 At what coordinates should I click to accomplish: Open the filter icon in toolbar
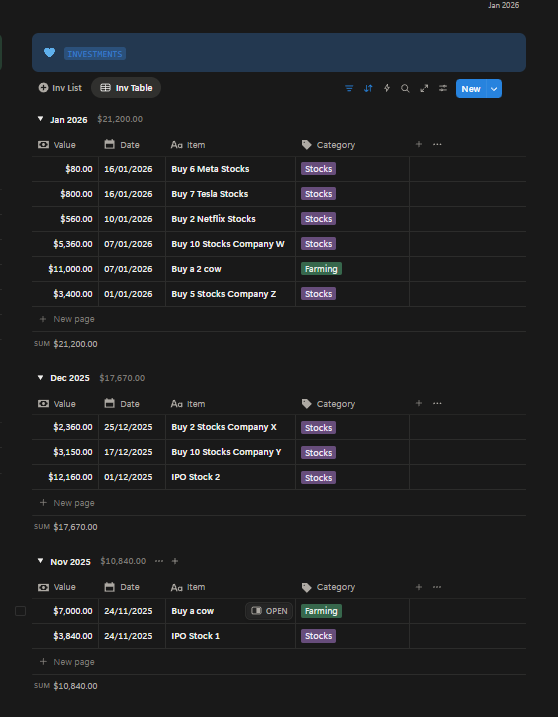[x=349, y=88]
